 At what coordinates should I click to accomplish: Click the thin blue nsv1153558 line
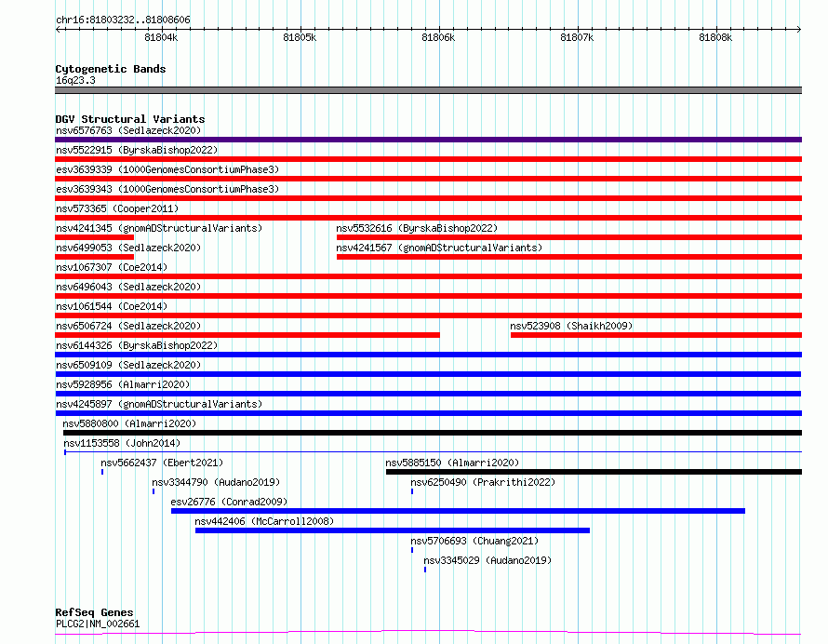(x=433, y=451)
